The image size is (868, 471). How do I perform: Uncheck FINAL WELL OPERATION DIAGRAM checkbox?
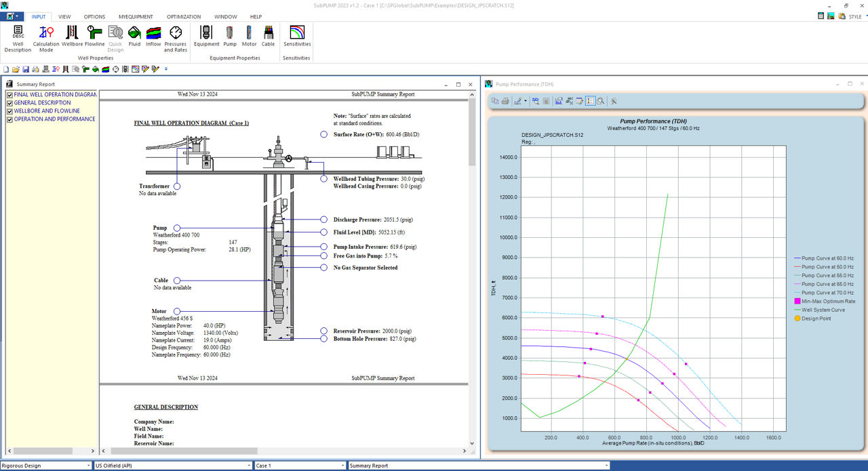tap(9, 95)
